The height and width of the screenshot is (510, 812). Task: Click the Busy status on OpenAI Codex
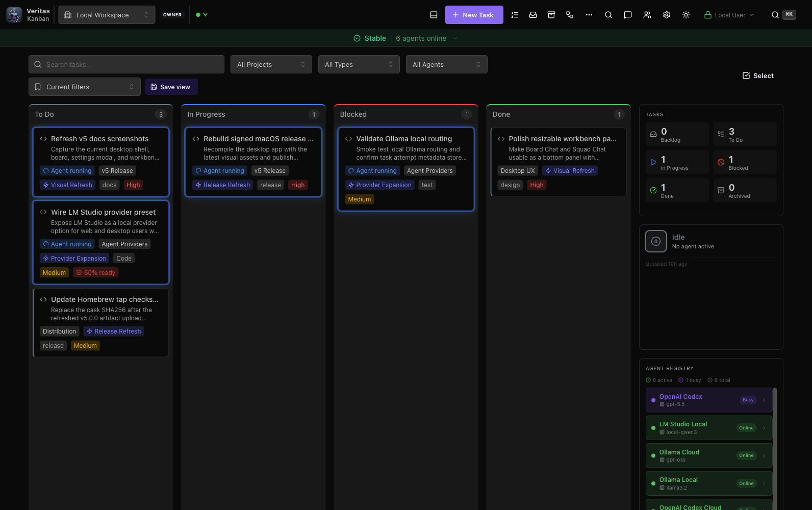tap(748, 400)
